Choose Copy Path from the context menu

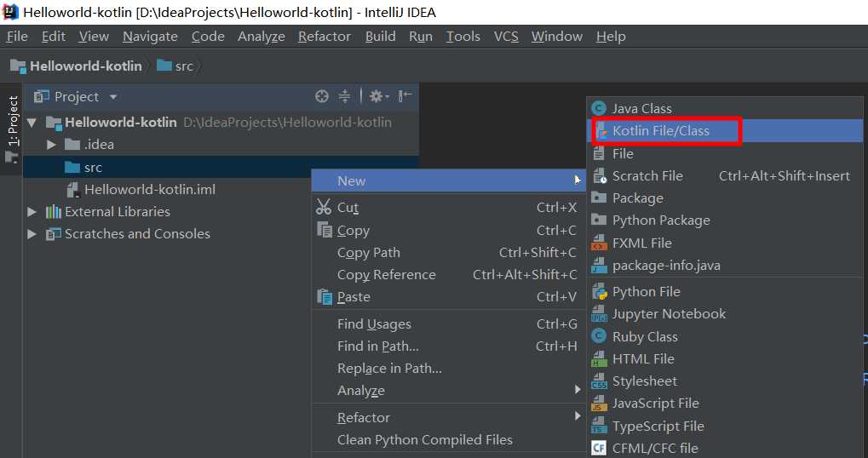(x=448, y=253)
